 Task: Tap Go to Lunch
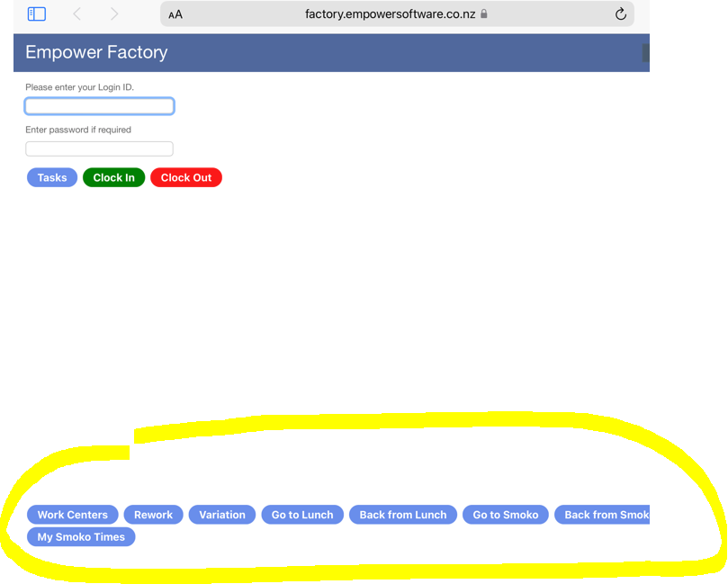coord(302,515)
